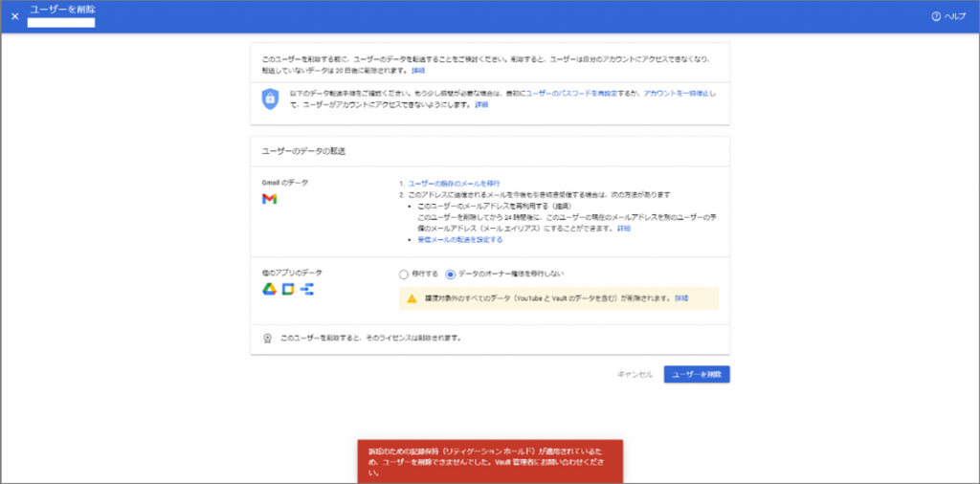Viewport: 980px width, 484px height.
Task: Click the license badge icon
Action: click(x=268, y=339)
